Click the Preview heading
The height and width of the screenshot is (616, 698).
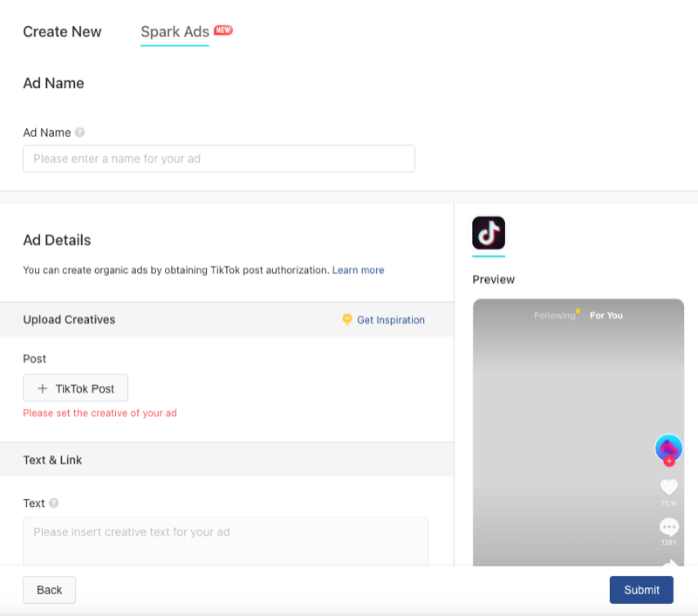pos(493,279)
